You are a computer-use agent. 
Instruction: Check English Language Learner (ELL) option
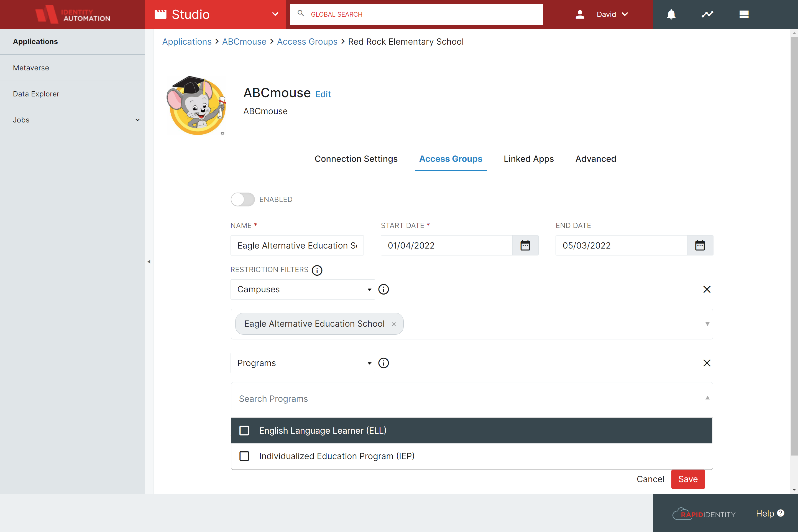click(244, 431)
